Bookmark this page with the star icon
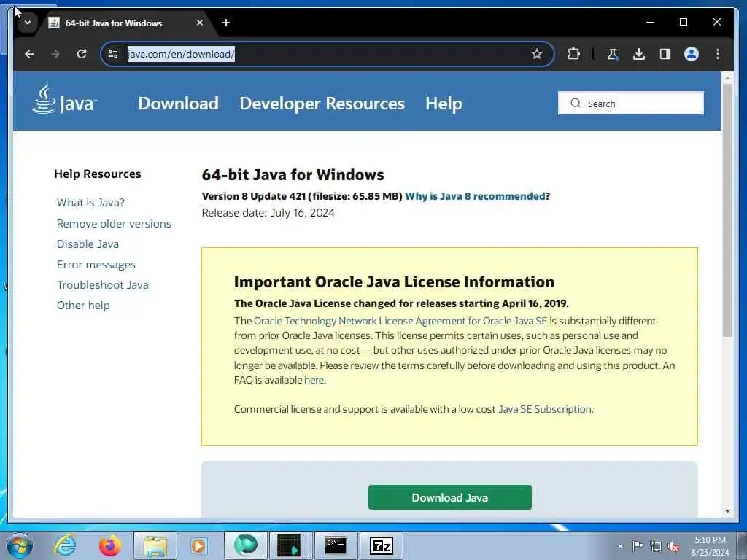 (537, 54)
